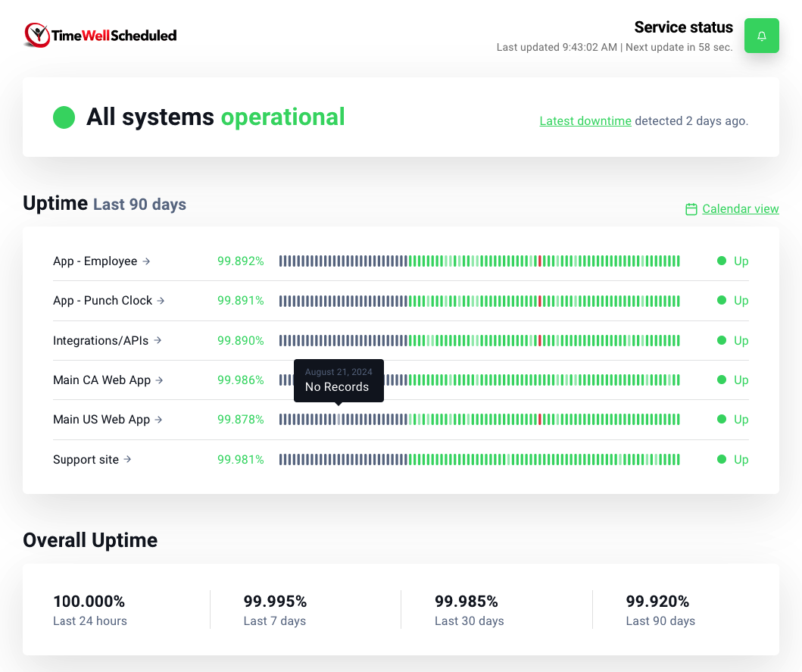
Task: Click the arrow icon next to App - Employee
Action: [147, 261]
